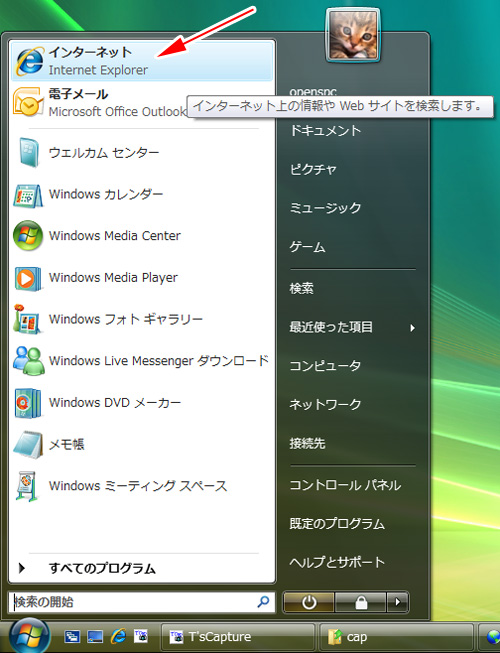Click the kitten user account picture

tap(353, 35)
